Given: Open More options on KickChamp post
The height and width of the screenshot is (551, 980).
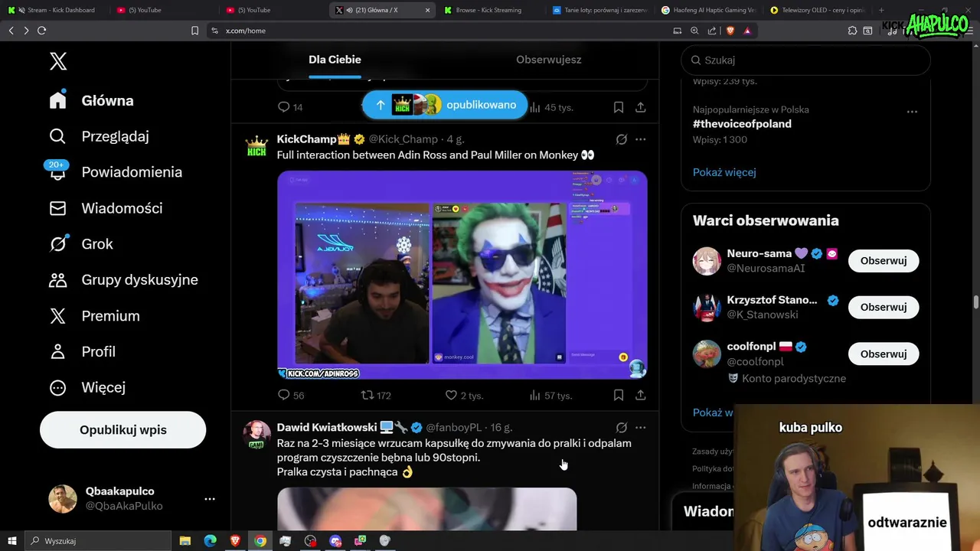Looking at the screenshot, I should (641, 139).
